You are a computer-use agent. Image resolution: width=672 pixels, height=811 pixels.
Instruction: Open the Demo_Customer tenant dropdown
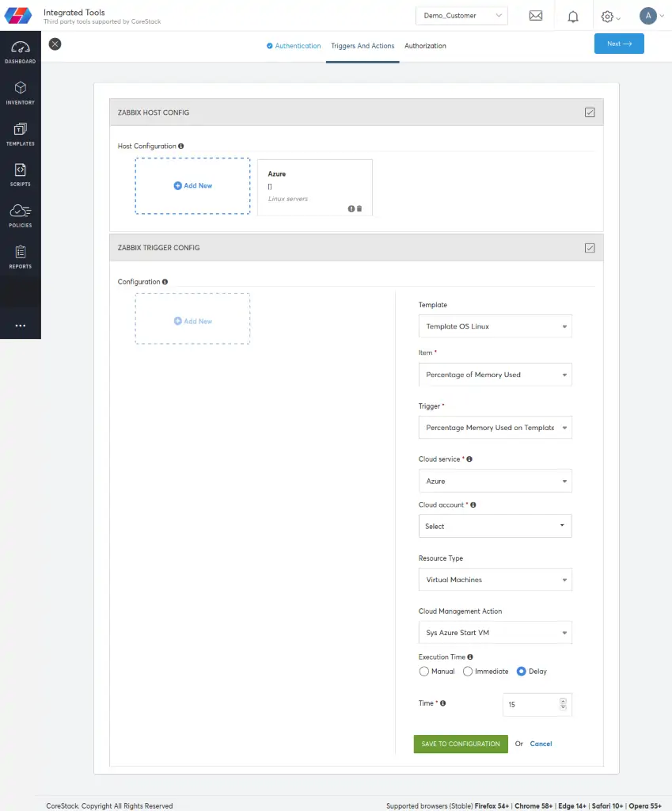coord(461,16)
